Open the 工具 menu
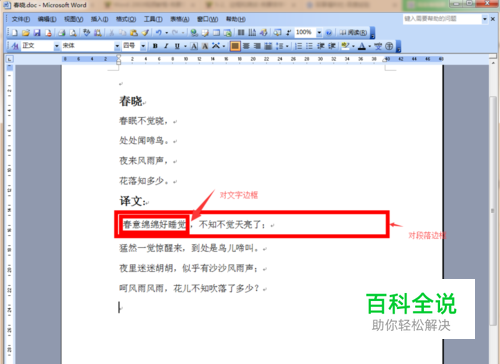The height and width of the screenshot is (364, 500). pyautogui.click(x=153, y=19)
